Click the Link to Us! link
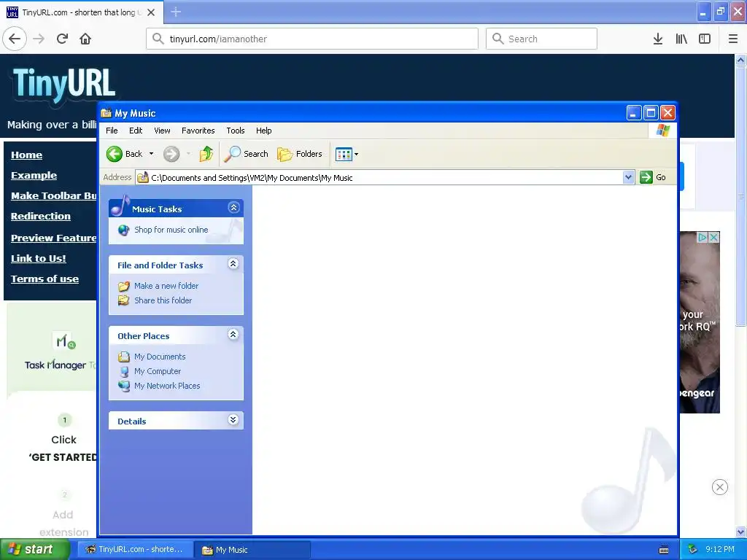Screen dimensions: 747x560 tap(39, 259)
